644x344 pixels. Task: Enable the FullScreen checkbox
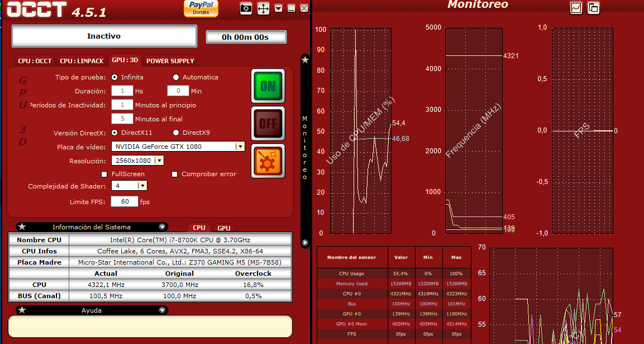[x=104, y=174]
